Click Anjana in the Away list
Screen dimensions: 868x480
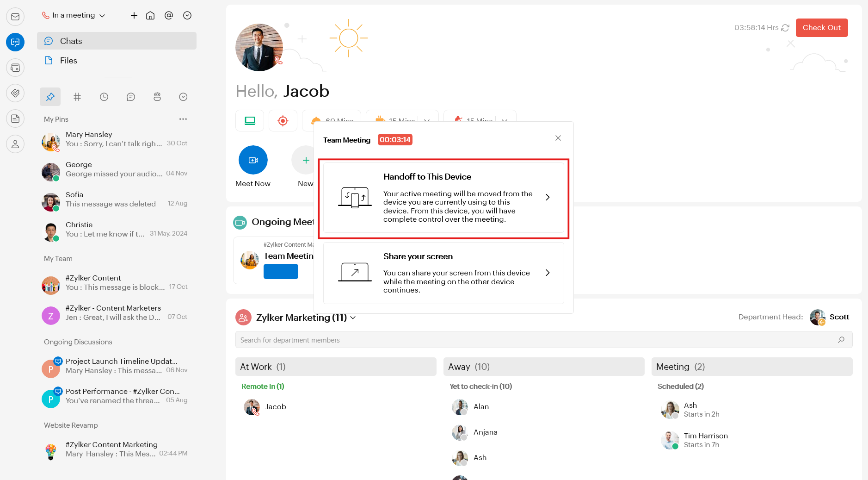474,432
